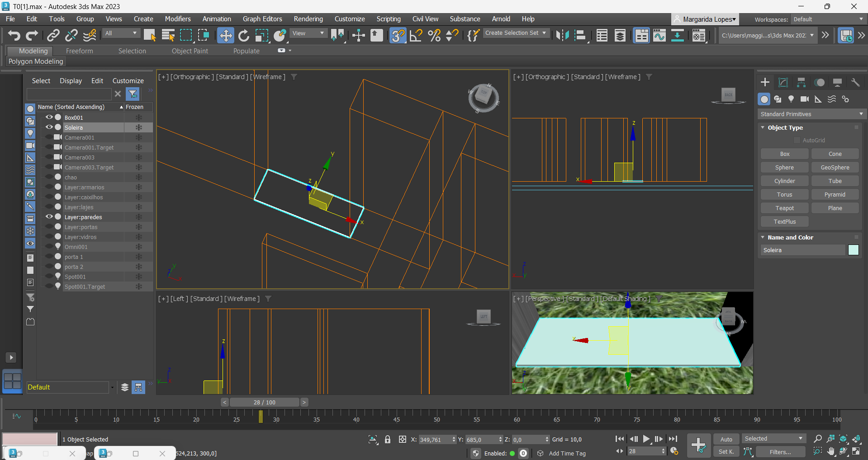Select the Lights category icon
This screenshot has width=868, height=460.
pos(791,99)
